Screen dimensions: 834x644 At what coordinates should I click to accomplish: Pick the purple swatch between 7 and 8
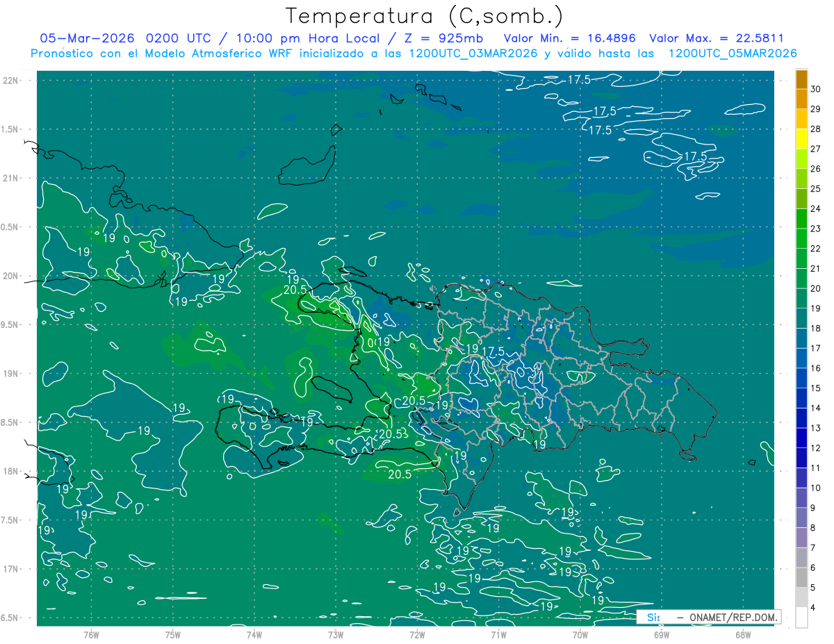(x=801, y=538)
